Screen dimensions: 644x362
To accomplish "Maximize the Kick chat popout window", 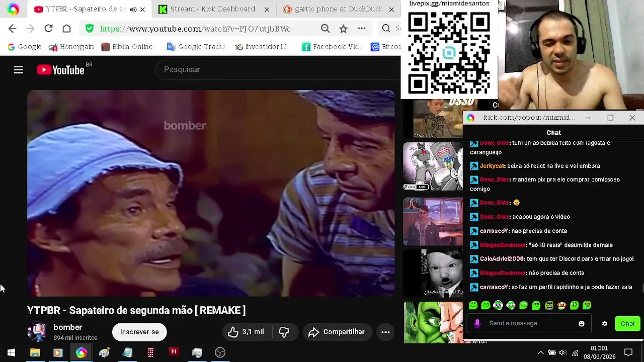I will click(x=610, y=118).
